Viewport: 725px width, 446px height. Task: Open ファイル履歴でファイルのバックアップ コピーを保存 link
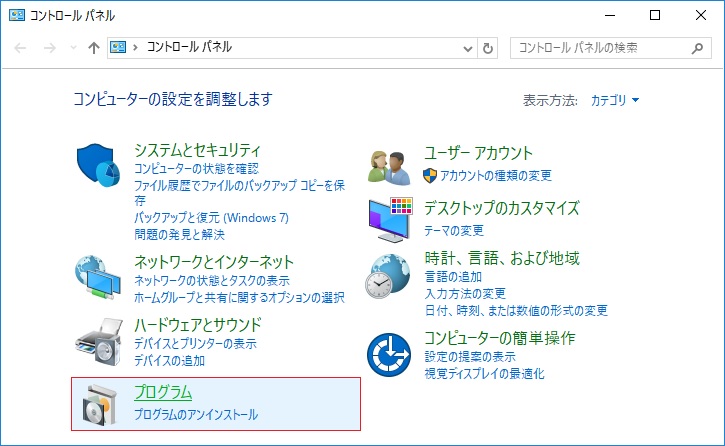[239, 193]
